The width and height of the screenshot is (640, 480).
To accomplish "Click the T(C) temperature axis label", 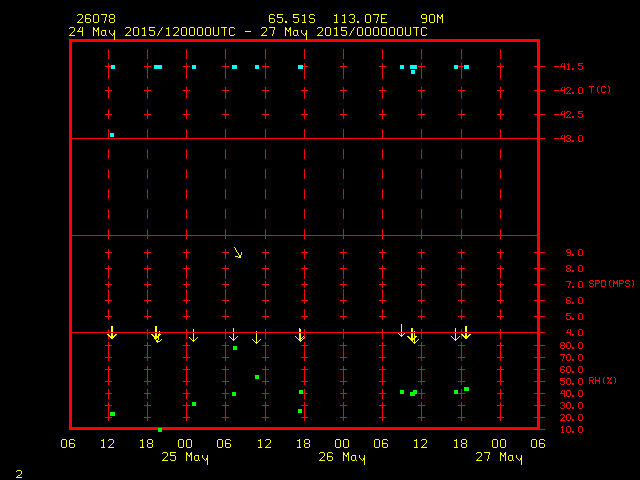I will 600,90.
